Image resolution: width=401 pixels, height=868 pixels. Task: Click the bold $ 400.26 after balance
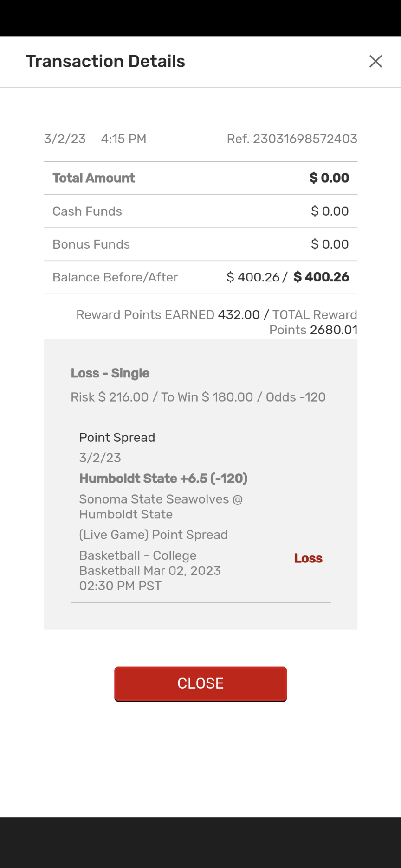tap(321, 277)
